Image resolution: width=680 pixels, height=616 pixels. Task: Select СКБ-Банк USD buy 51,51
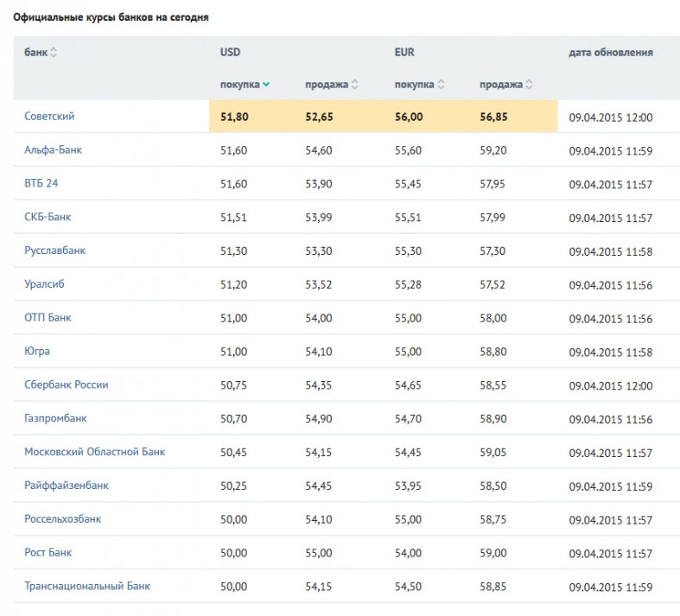coord(233,217)
